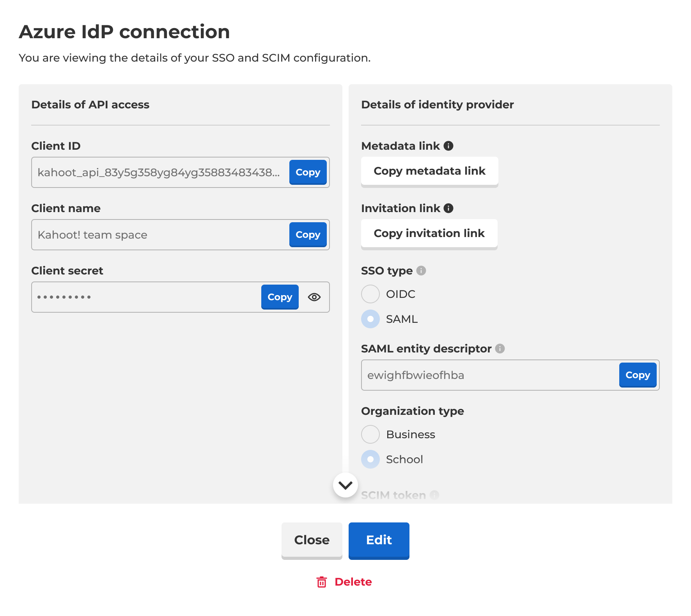Viewport: 691px width, 616px height.
Task: Open the SSO type info tooltip icon
Action: point(422,271)
